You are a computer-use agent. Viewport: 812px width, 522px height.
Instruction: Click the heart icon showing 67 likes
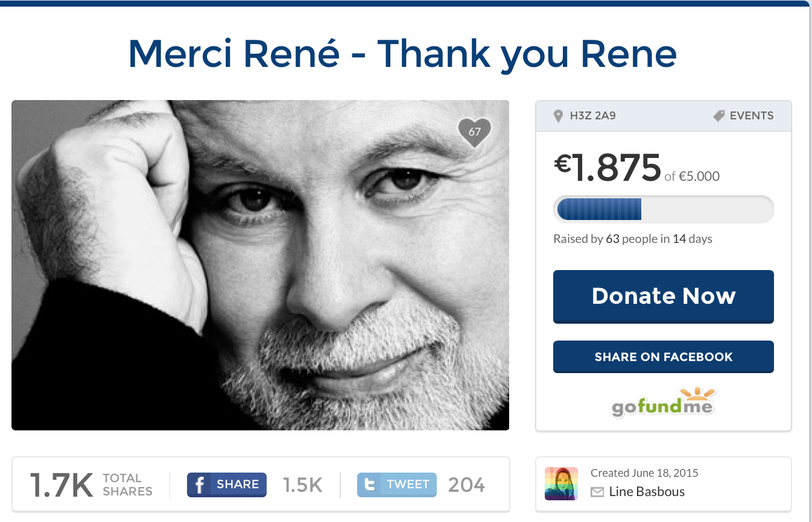[475, 131]
